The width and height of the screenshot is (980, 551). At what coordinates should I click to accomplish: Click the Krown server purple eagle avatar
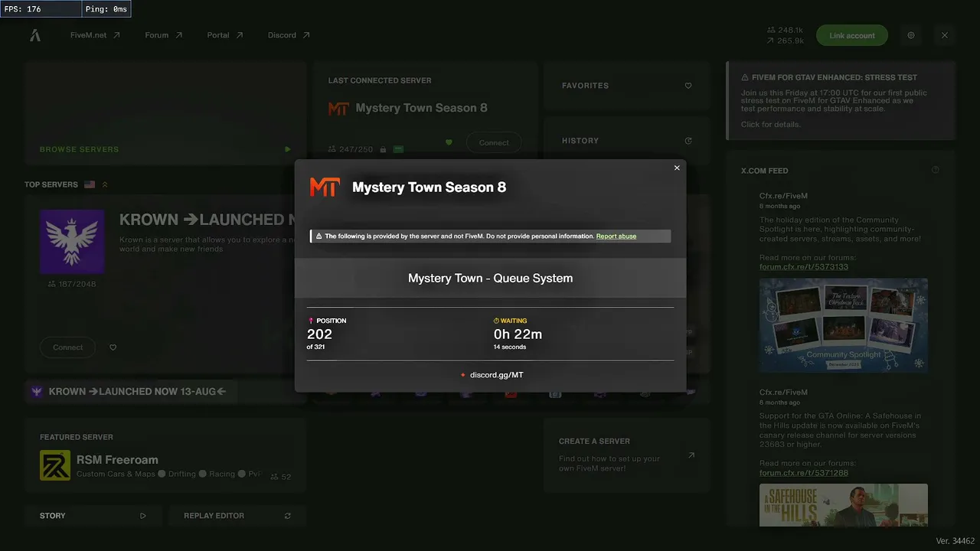pyautogui.click(x=72, y=241)
